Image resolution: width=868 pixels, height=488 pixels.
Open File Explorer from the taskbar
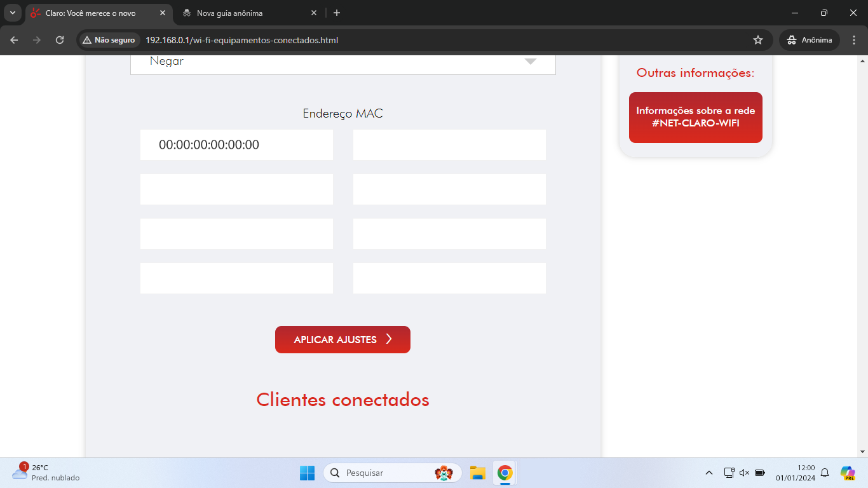click(477, 473)
